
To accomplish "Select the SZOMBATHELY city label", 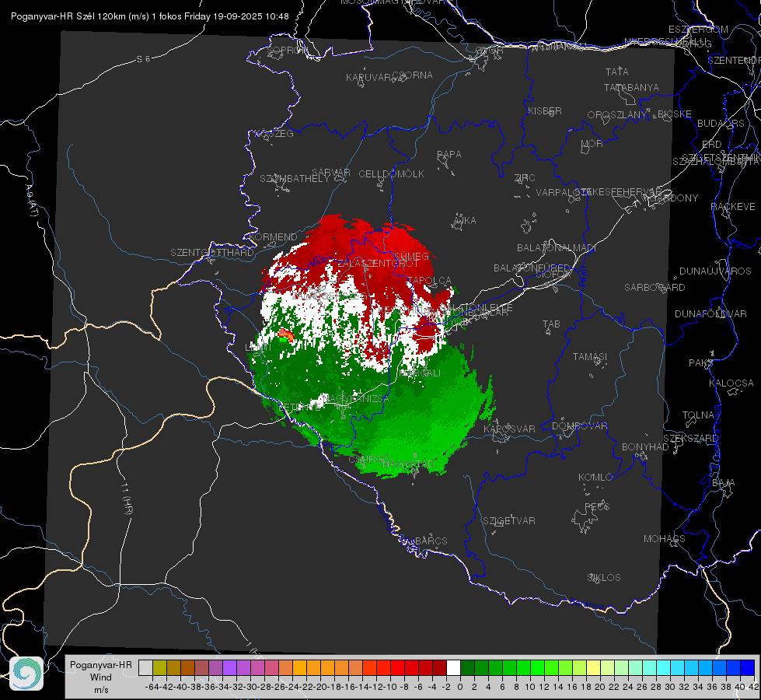I will pyautogui.click(x=295, y=179).
